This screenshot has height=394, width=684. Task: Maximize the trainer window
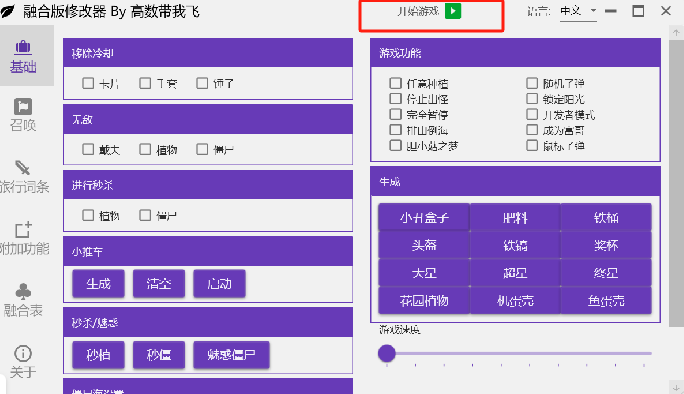[x=638, y=11]
